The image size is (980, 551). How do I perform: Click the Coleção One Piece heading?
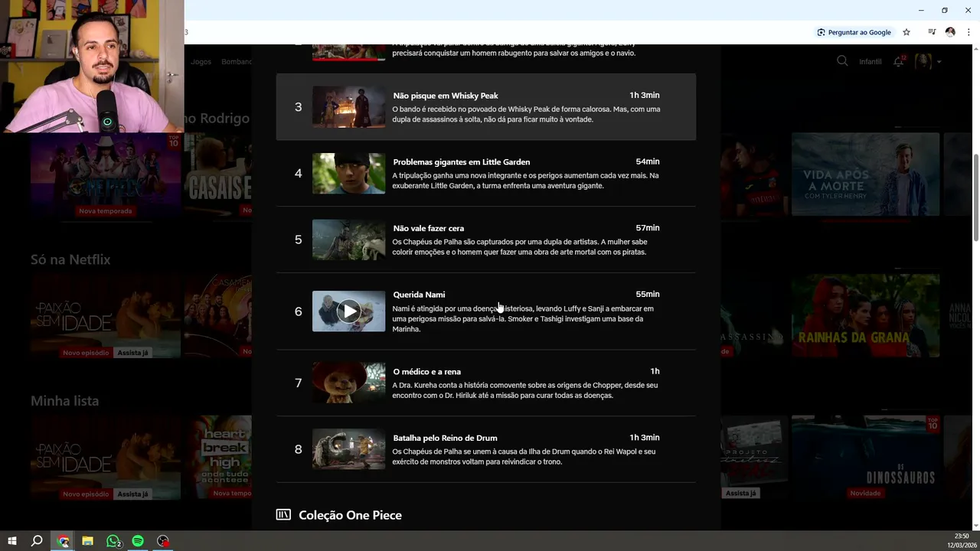[x=350, y=515]
